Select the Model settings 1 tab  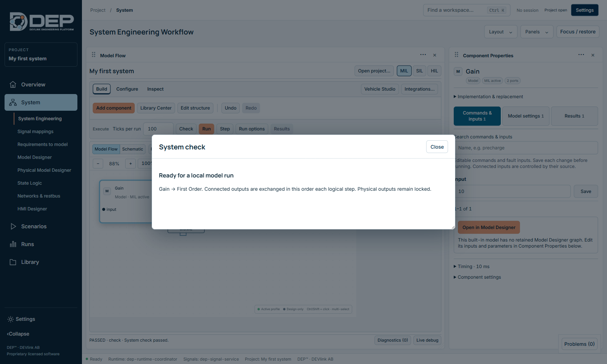(526, 116)
